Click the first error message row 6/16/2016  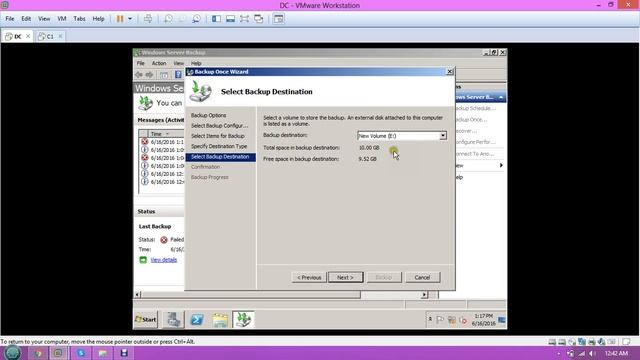(x=163, y=142)
